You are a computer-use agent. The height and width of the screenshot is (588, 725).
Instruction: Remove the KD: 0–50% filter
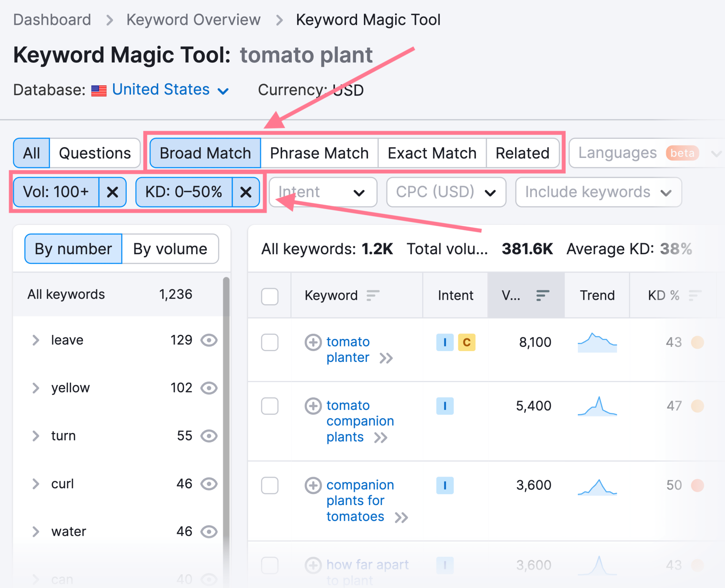[x=246, y=192]
